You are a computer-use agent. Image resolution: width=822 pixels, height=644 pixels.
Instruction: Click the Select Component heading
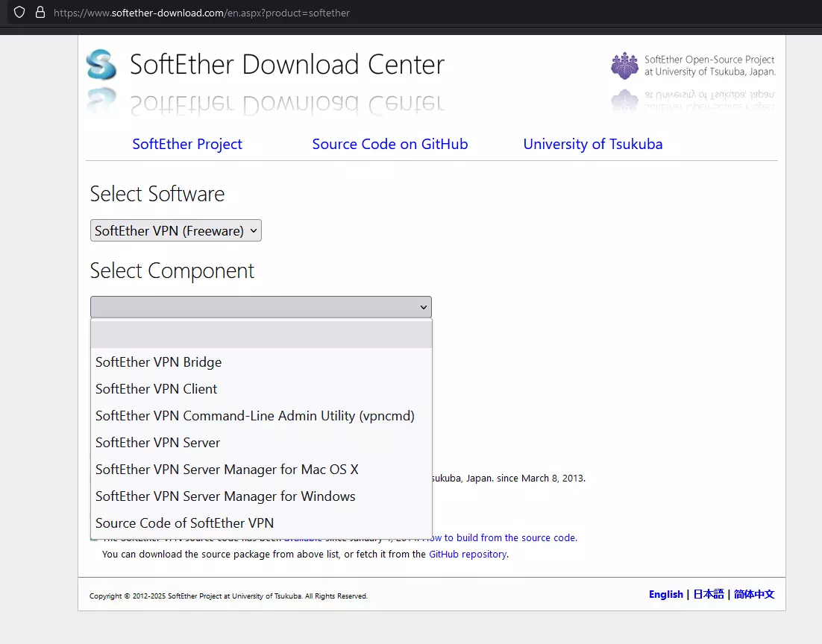click(x=172, y=271)
